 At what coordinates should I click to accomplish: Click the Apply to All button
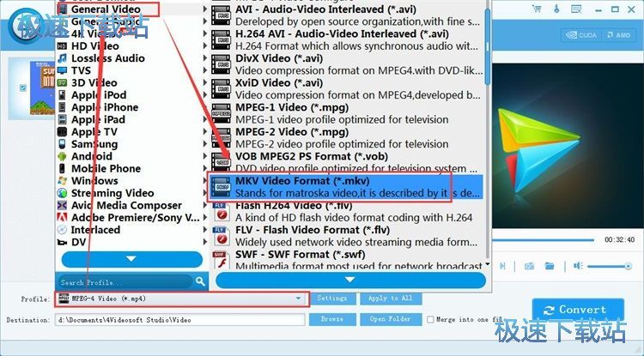tap(391, 299)
